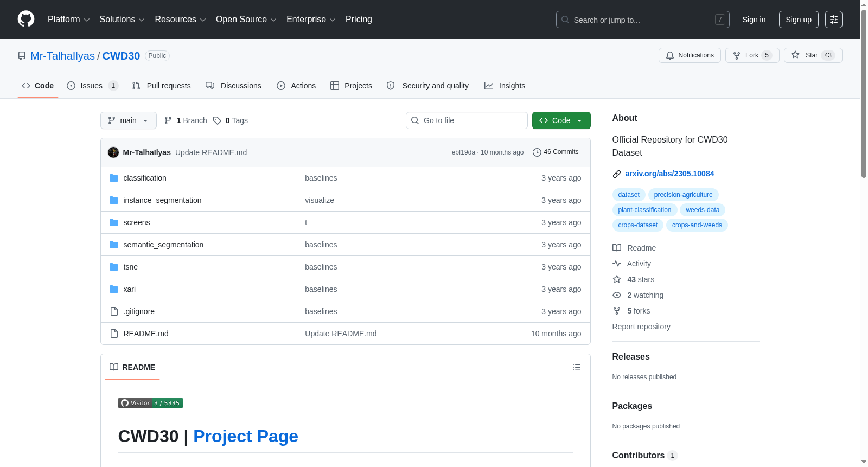868x467 pixels.
Task: Click the eye icon beside 2 watching
Action: pyautogui.click(x=617, y=295)
